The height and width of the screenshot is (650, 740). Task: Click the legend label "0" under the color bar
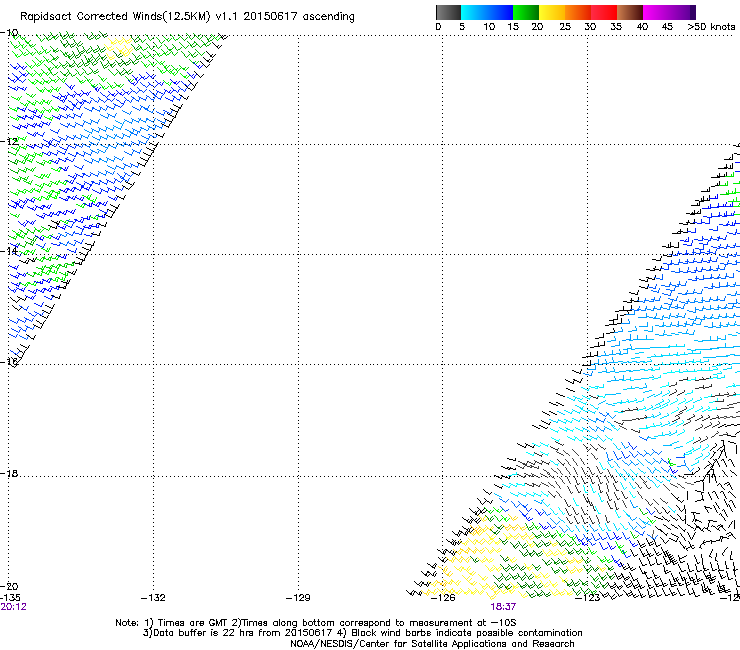click(438, 27)
